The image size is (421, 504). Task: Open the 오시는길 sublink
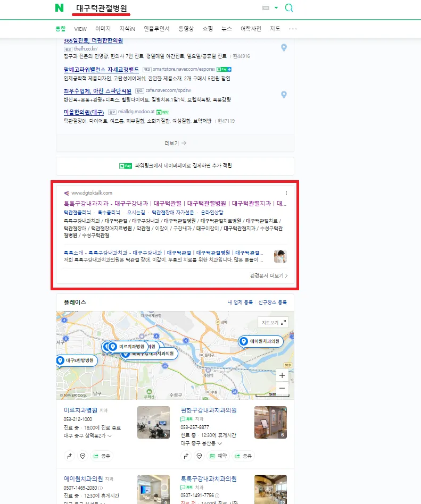click(136, 213)
